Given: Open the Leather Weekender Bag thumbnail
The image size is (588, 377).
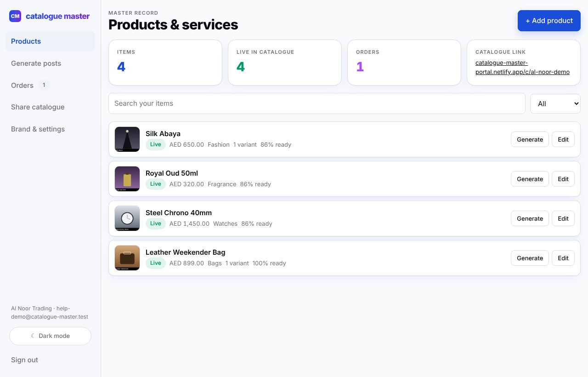Looking at the screenshot, I should pos(127,258).
